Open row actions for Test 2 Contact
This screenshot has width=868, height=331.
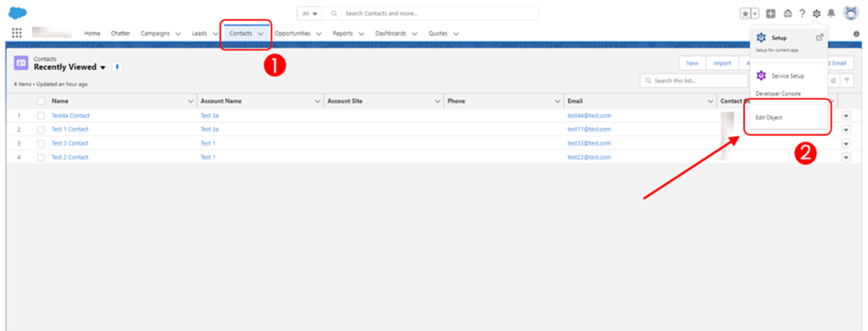point(846,157)
